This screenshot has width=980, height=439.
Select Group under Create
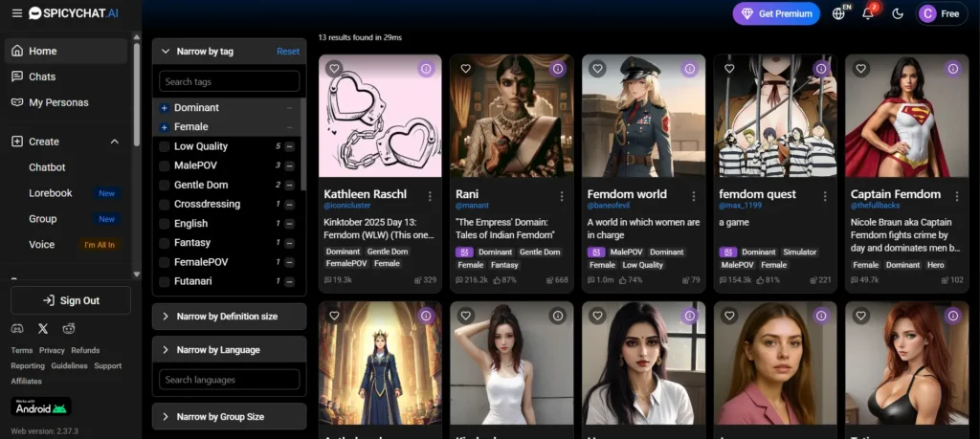[42, 219]
